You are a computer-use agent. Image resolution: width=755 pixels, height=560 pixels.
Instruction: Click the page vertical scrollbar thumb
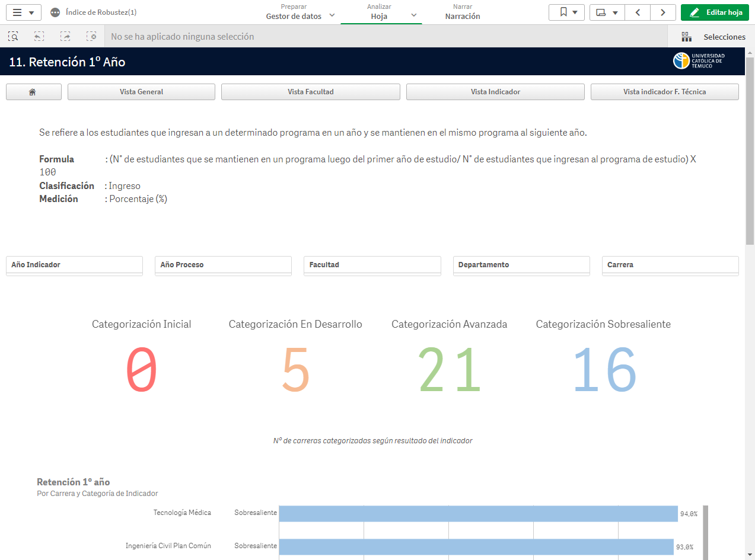click(750, 151)
